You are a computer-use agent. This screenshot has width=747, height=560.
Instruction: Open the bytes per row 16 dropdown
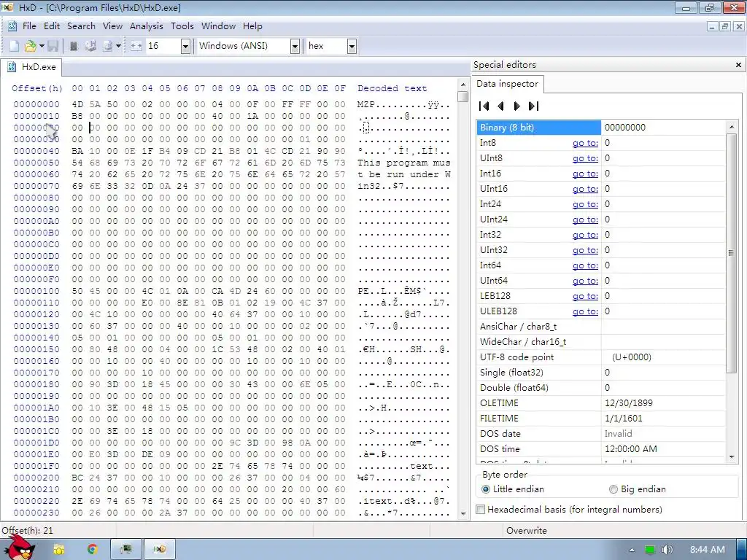[185, 46]
